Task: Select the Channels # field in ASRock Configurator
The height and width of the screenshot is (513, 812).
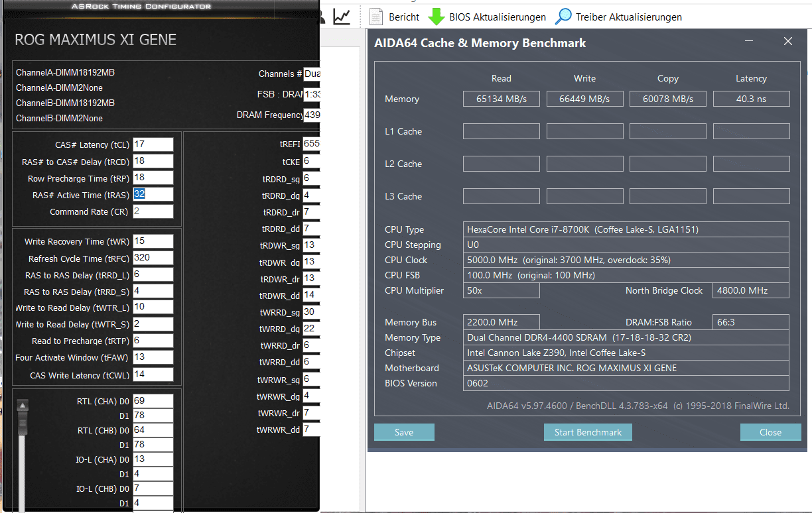Action: [311, 74]
